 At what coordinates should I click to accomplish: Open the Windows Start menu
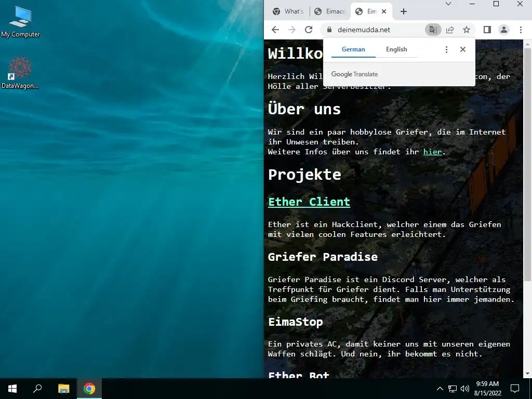[12, 389]
